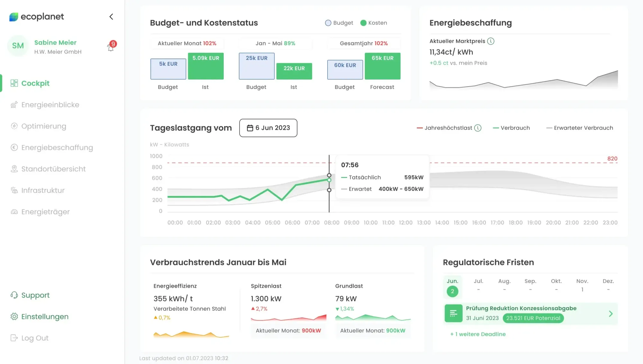
Task: Open Einstellungen settings link
Action: (45, 317)
